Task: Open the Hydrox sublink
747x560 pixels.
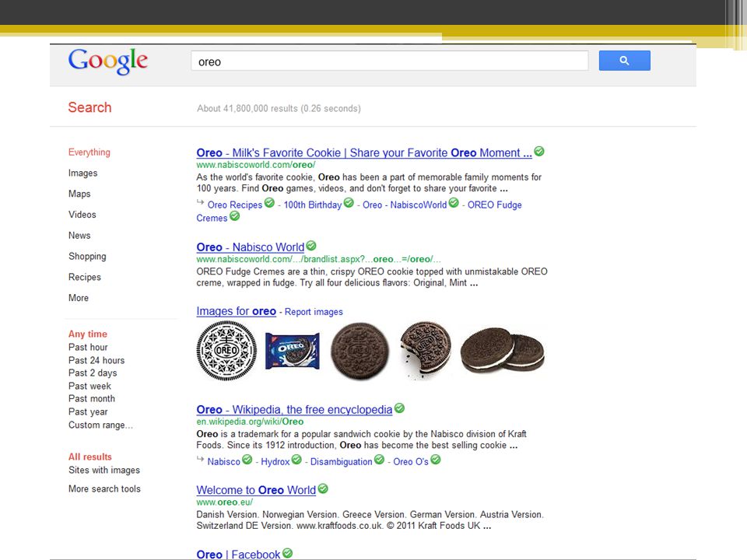Action: tap(275, 461)
